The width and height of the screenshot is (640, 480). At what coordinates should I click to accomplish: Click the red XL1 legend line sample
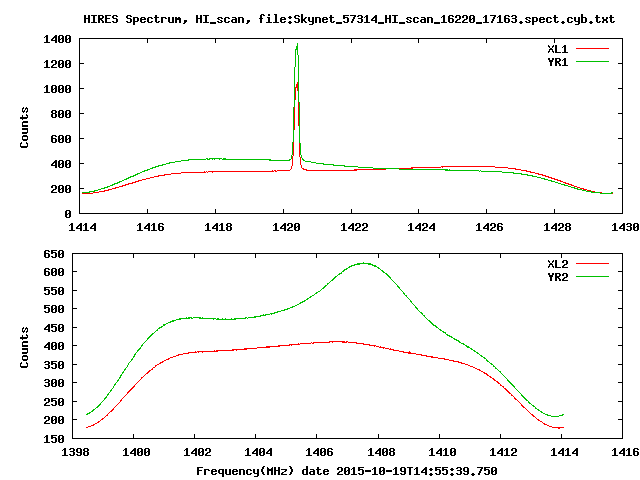coord(593,49)
